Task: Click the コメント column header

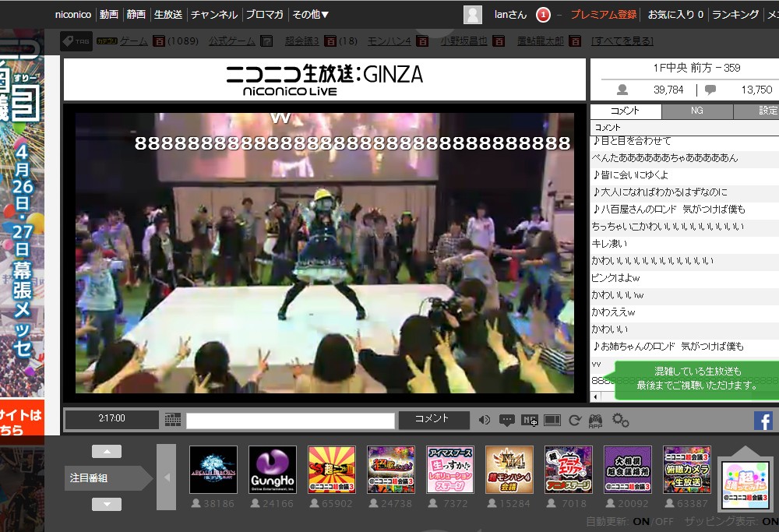Action: coord(684,128)
